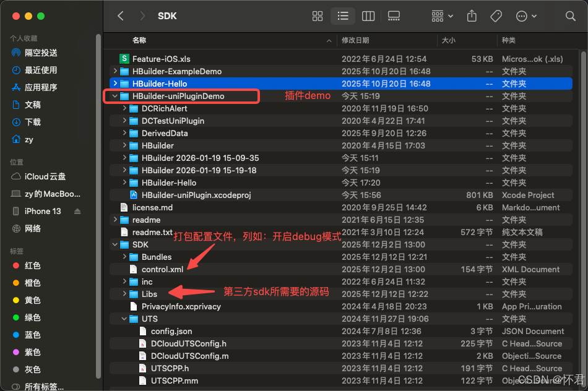
Task: Expand the selected HBuilder-Hello folder at top
Action: (115, 84)
